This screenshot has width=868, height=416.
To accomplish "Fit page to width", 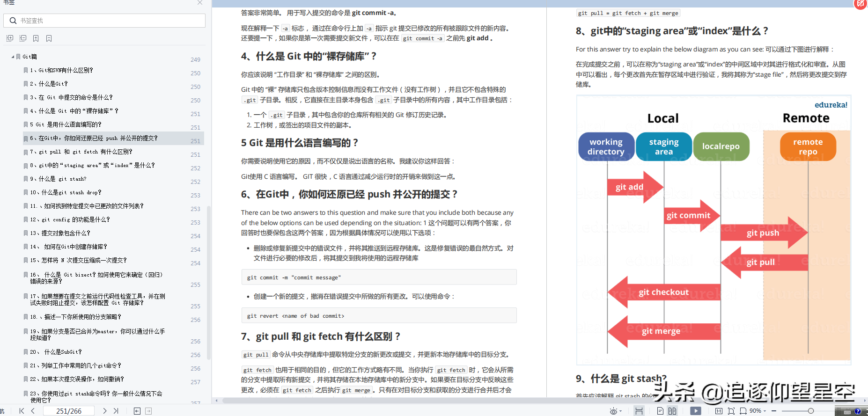I will coord(743,411).
